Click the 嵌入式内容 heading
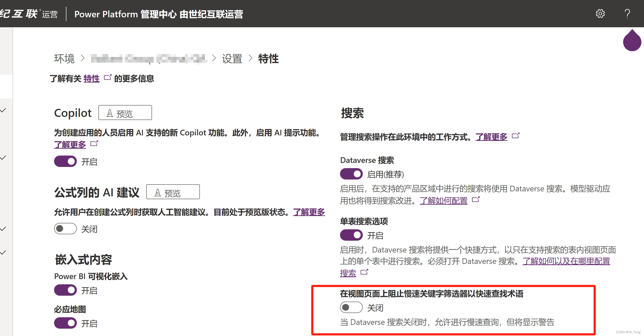644x336 pixels. click(83, 259)
